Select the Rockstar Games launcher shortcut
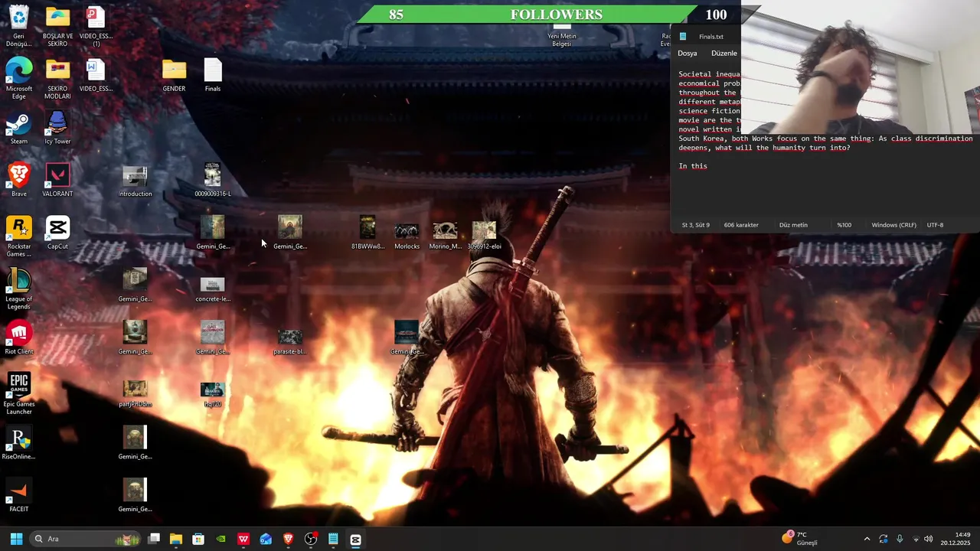Screen dimensions: 980x551 pos(18,236)
